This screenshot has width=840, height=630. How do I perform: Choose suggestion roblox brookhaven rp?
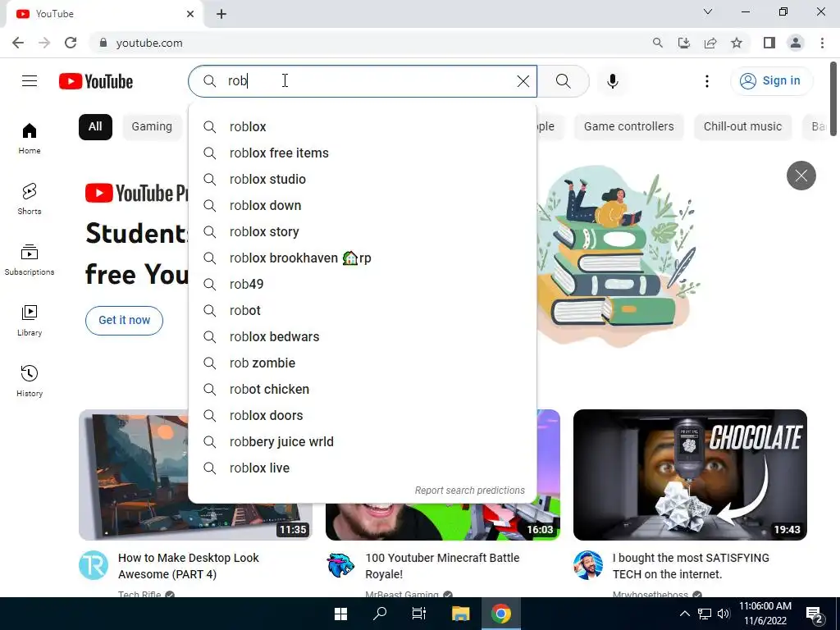point(363,258)
